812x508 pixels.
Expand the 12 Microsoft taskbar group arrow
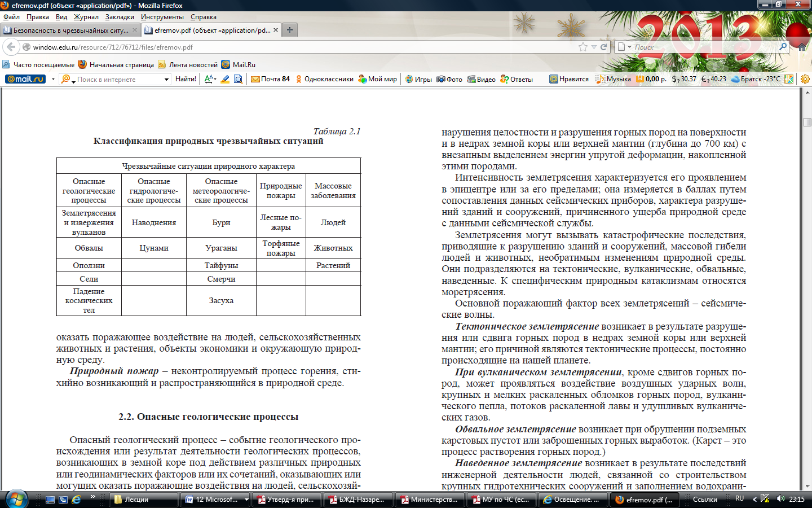pyautogui.click(x=246, y=500)
